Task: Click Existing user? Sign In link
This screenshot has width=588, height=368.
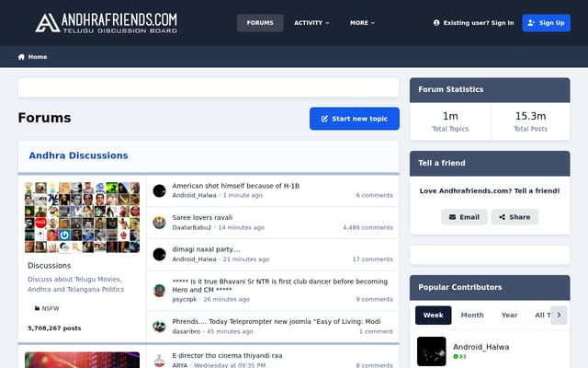Action: click(x=474, y=23)
